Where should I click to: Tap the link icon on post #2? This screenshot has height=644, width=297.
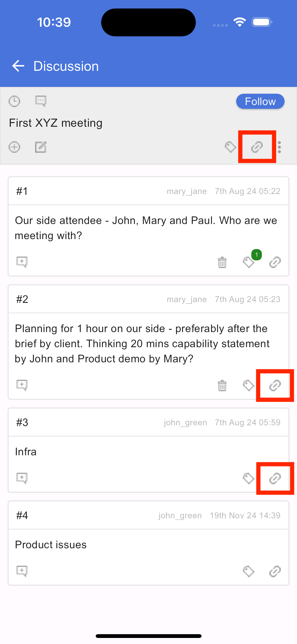coord(275,385)
